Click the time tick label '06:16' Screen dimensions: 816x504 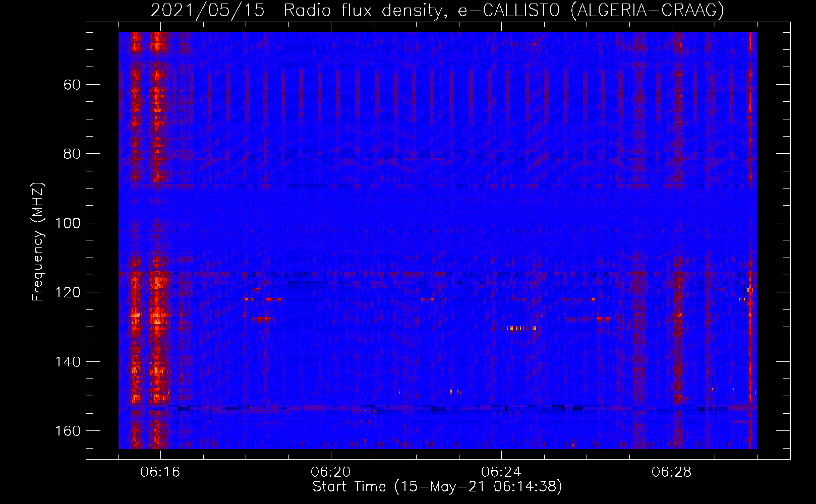tap(160, 472)
